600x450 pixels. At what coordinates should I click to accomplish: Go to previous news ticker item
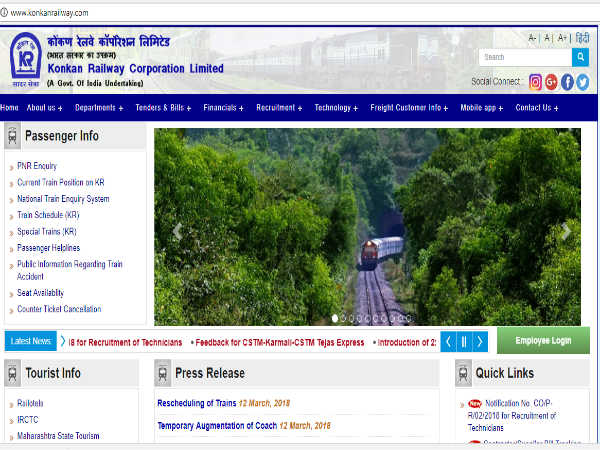(x=448, y=341)
